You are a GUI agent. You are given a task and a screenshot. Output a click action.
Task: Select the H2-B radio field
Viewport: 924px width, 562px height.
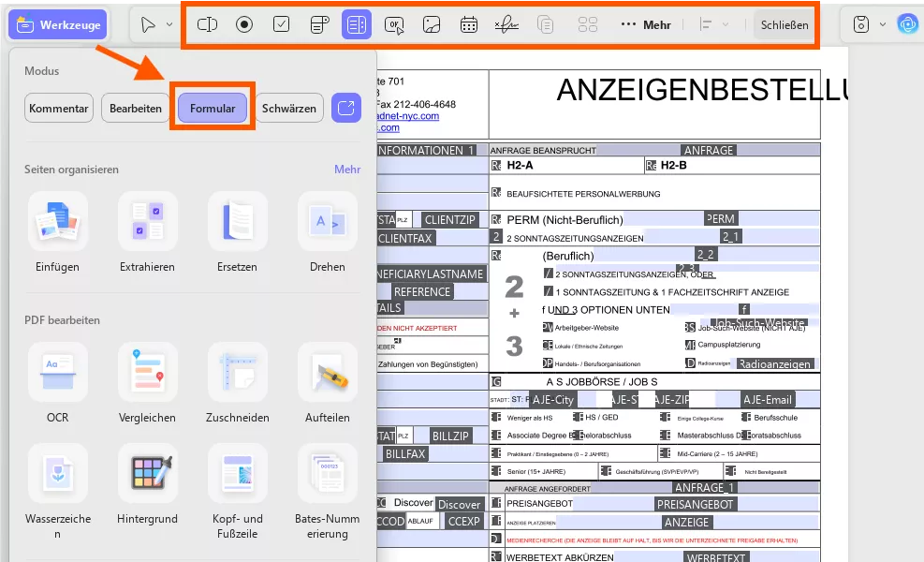pos(651,165)
